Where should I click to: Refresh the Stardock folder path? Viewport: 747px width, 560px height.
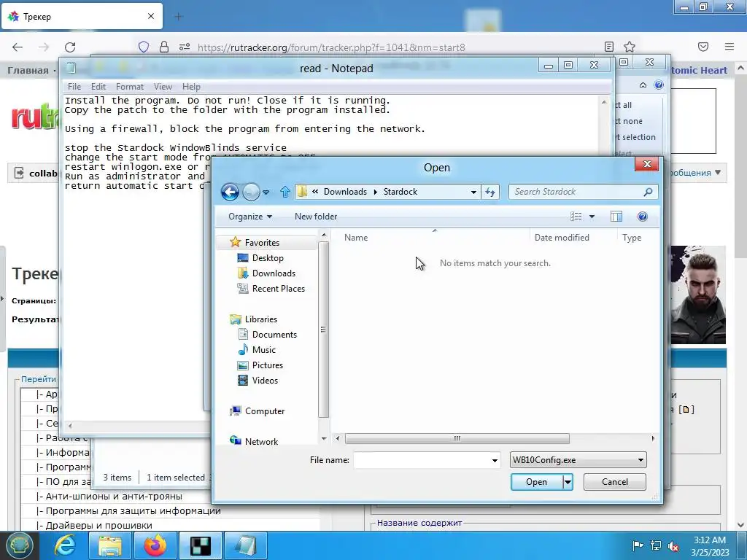[x=489, y=192]
